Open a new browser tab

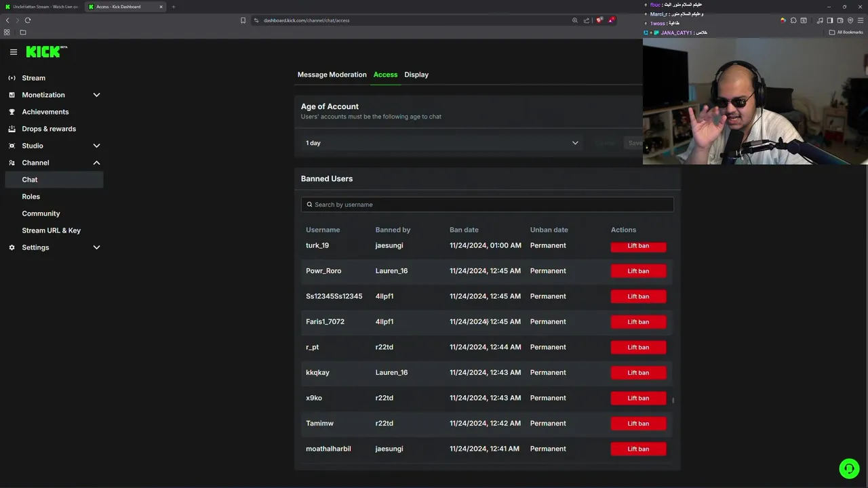174,7
